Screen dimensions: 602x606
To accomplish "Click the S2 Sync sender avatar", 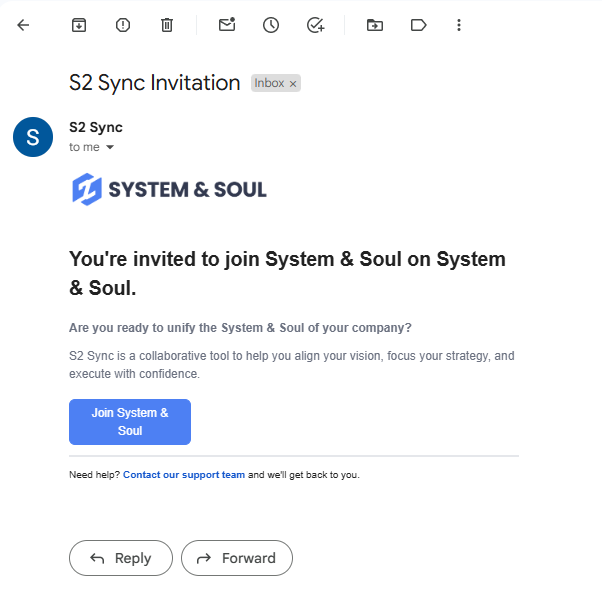I will (x=32, y=137).
